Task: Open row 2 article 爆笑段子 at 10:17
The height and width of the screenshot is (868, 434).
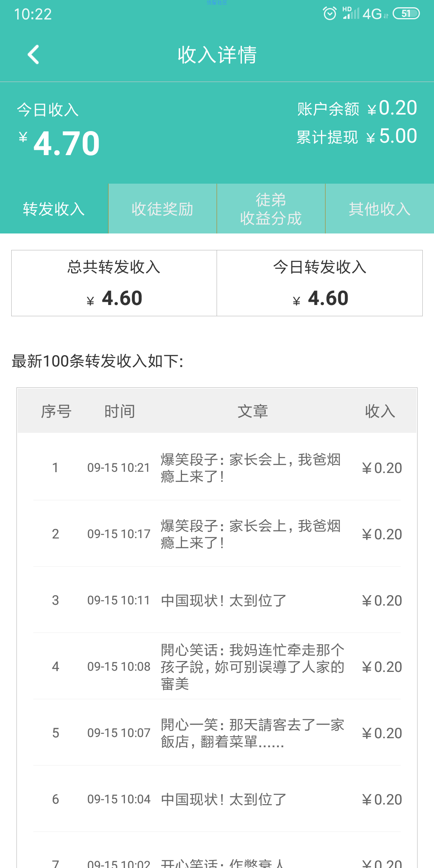Action: tap(217, 534)
